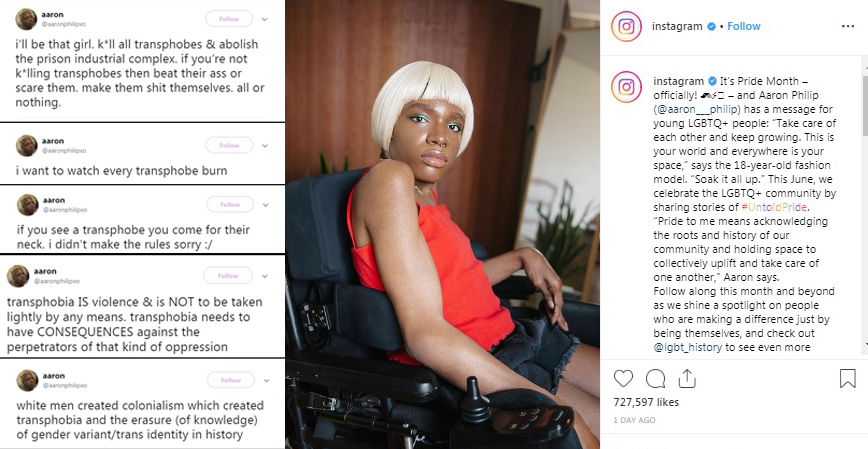The height and width of the screenshot is (449, 868).
Task: Like the post with the heart icon
Action: coord(623,378)
